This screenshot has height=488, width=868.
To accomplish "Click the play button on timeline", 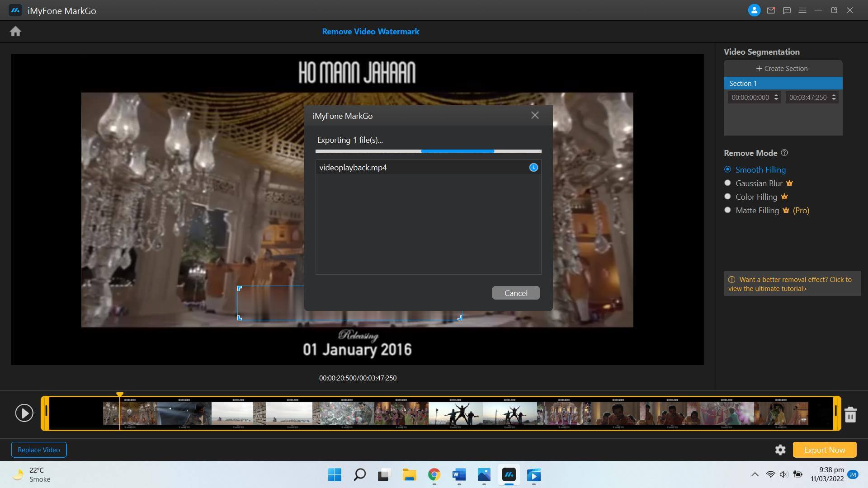I will 24,413.
